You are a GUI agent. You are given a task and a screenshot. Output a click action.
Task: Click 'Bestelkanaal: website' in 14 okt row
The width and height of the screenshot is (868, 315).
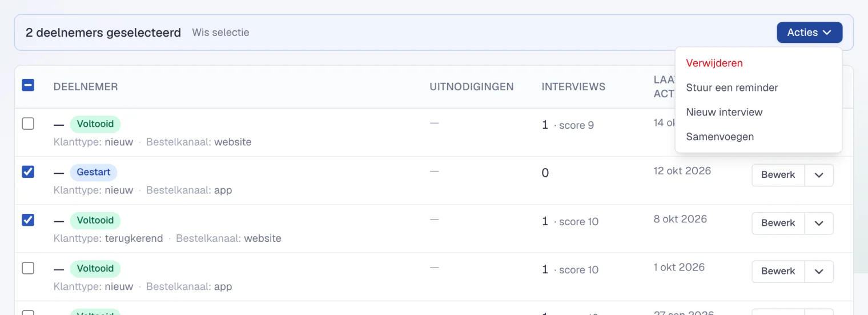(199, 142)
